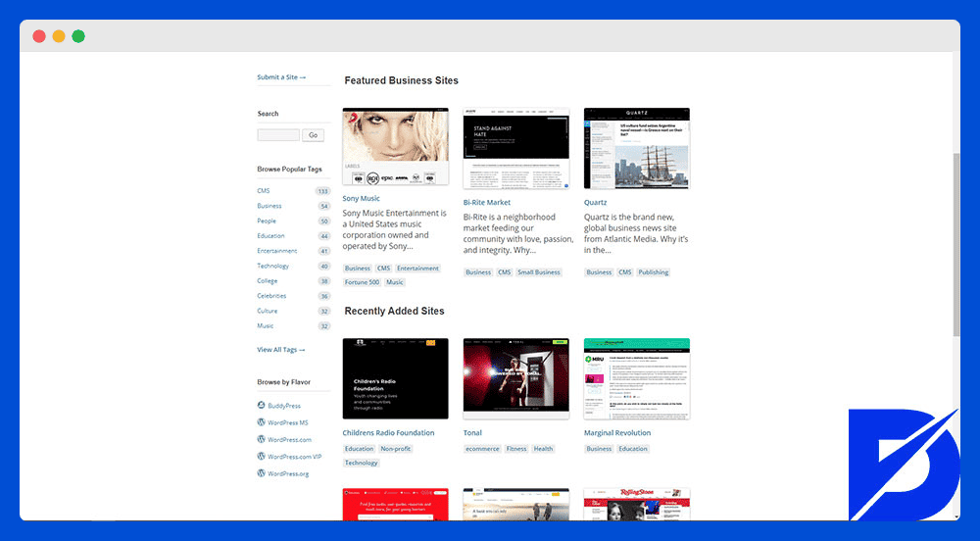Open the Rolling Stone site thumbnail

(637, 504)
